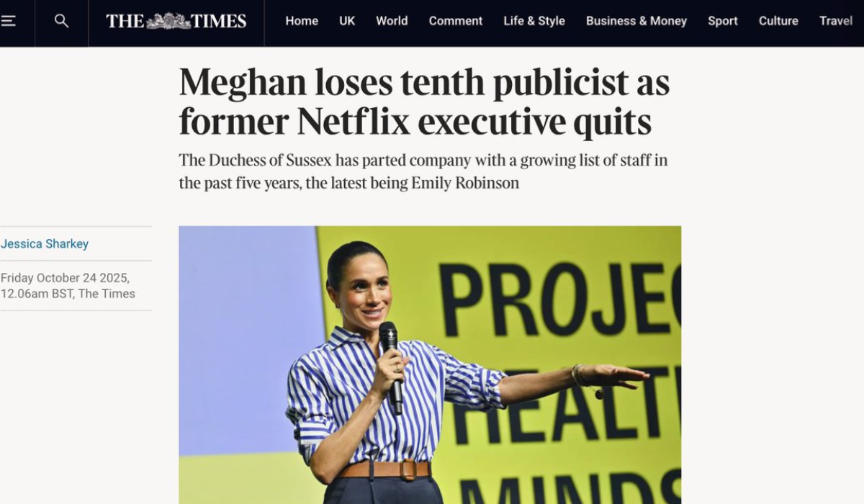Viewport: 864px width, 504px height.
Task: Open the hamburger menu icon
Action: pos(8,22)
